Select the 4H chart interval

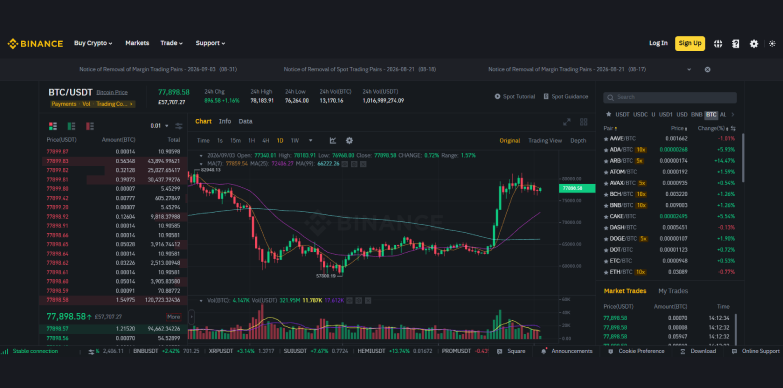pyautogui.click(x=266, y=140)
